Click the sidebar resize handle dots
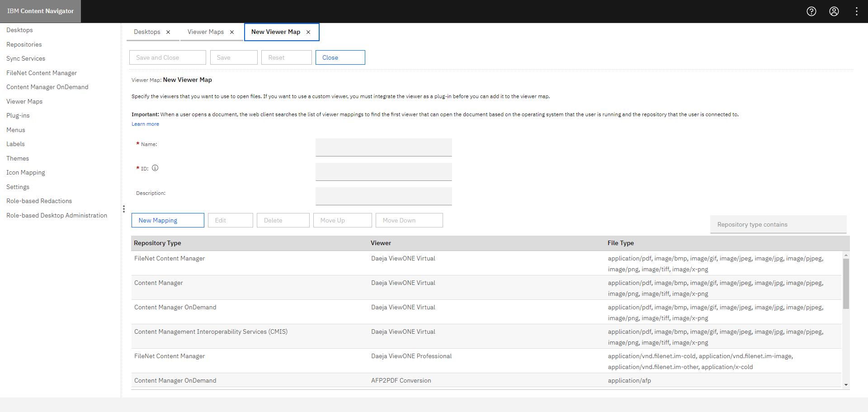 (x=124, y=209)
